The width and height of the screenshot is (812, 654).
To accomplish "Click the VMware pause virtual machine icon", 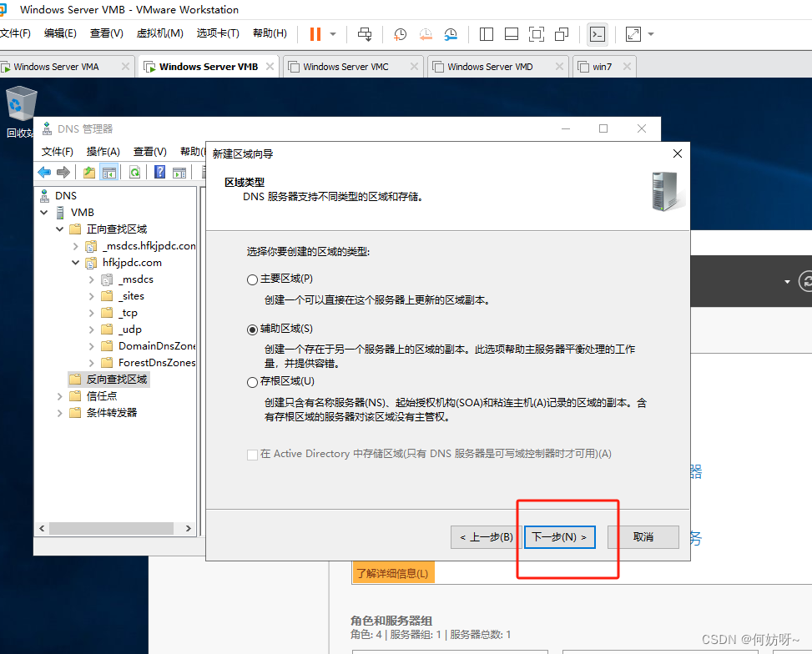I will pos(315,34).
